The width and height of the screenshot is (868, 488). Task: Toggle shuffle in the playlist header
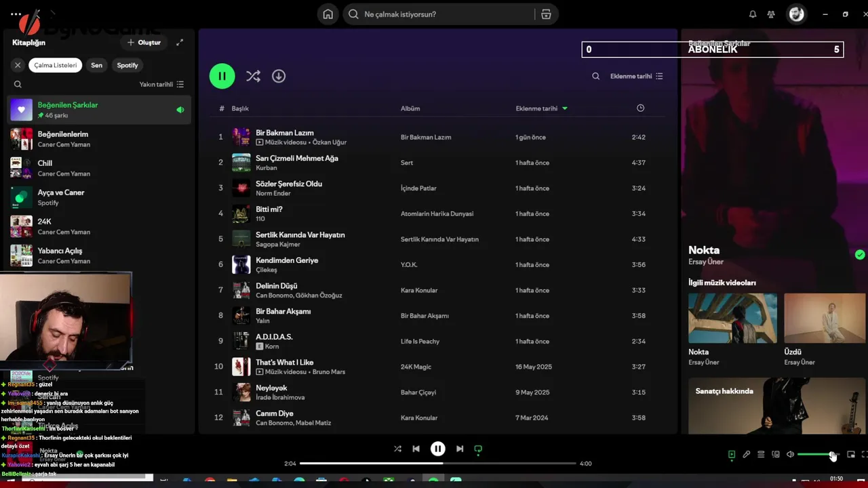click(253, 76)
